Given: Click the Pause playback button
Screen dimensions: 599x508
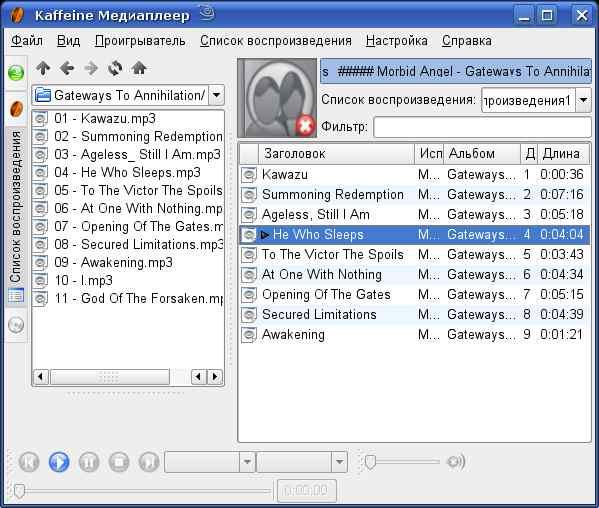Looking at the screenshot, I should [x=89, y=462].
